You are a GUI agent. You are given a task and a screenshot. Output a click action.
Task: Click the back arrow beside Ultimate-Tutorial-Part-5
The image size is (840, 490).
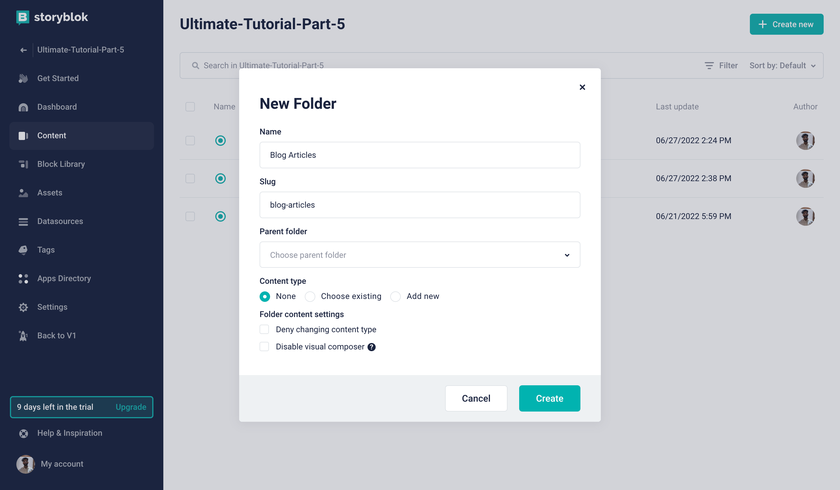23,50
